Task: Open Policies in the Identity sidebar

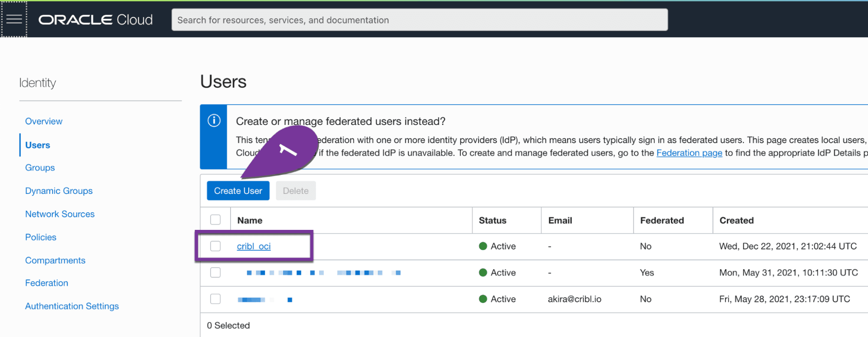Action: pyautogui.click(x=41, y=237)
